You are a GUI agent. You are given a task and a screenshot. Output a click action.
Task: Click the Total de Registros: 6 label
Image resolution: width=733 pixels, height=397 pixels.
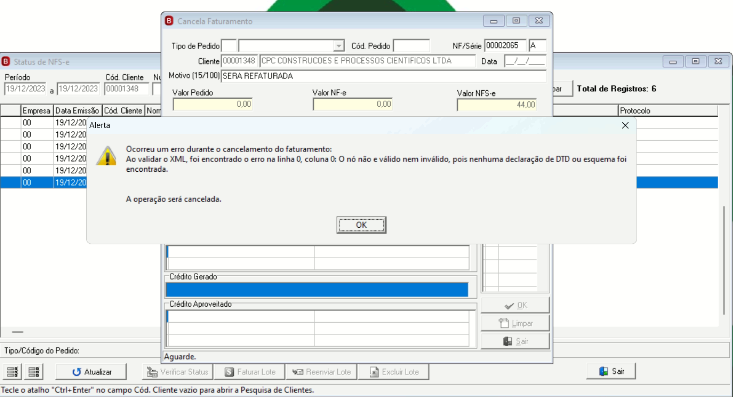616,89
